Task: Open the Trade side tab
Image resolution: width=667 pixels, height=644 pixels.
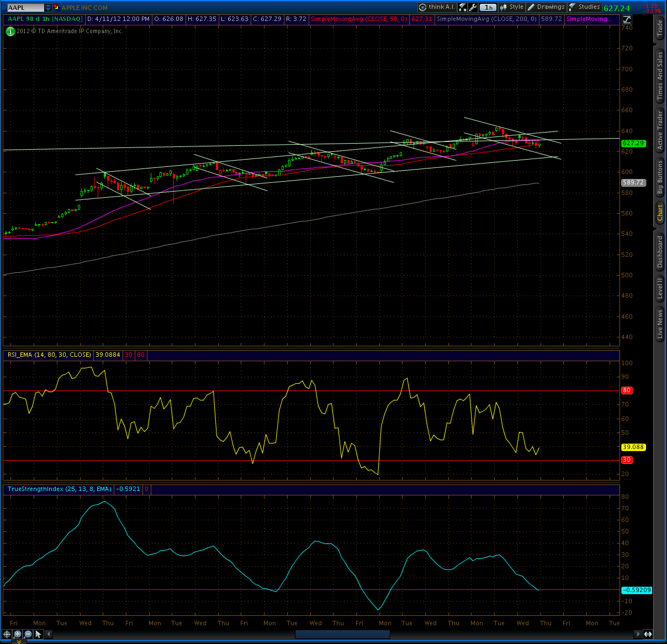Action: coord(660,28)
